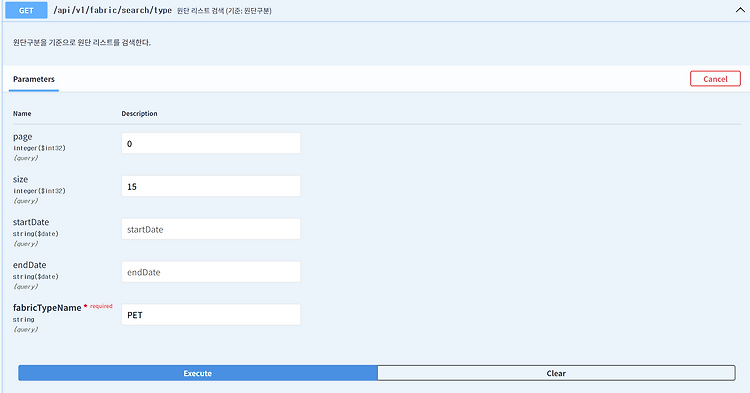
Task: Click the 'Name' column header
Action: 22,113
